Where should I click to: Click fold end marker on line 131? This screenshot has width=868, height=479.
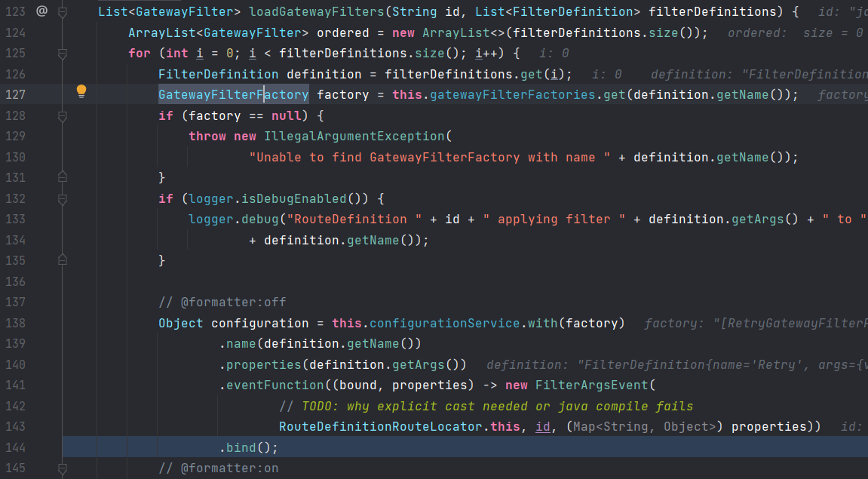click(x=63, y=177)
